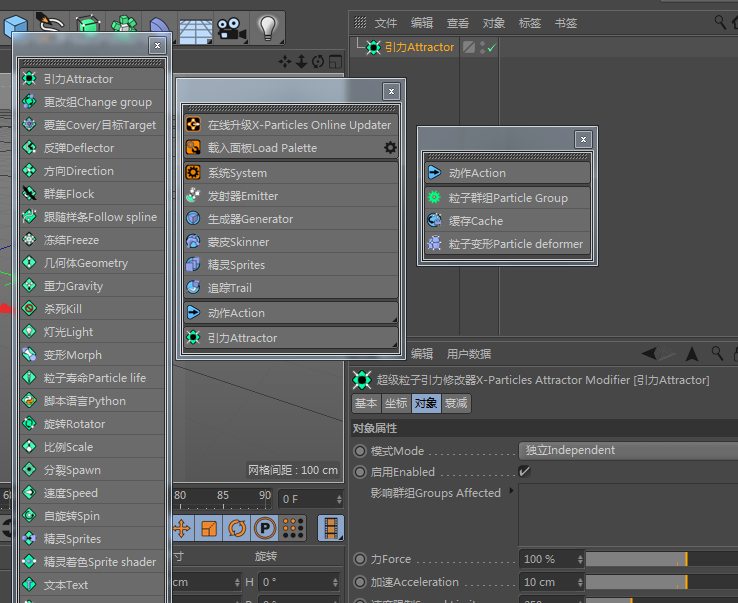Viewport: 738px width, 603px height.
Task: Add 比例Scale modifier
Action: pyautogui.click(x=92, y=447)
